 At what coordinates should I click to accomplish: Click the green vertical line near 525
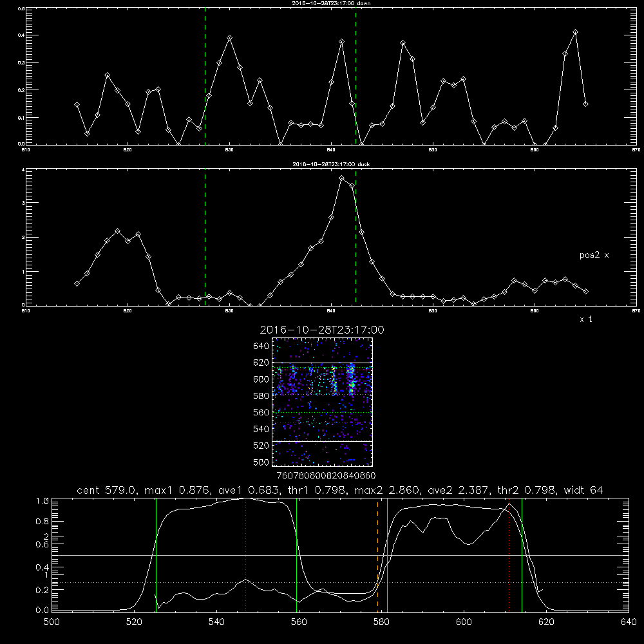coord(156,554)
